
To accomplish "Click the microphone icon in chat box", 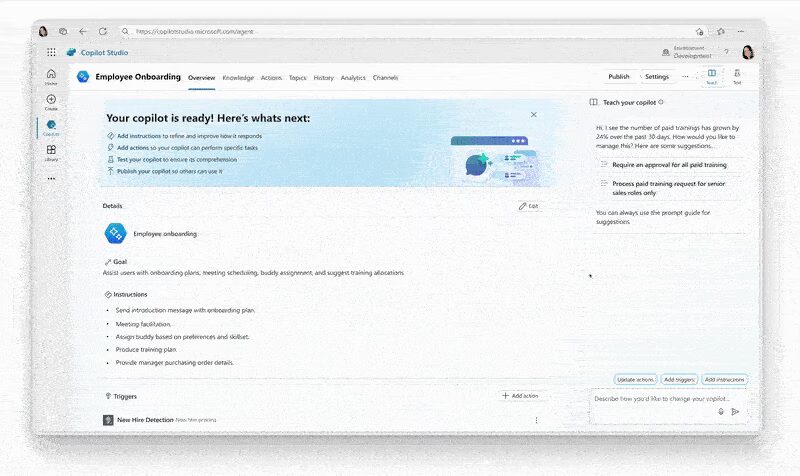I will [x=722, y=411].
